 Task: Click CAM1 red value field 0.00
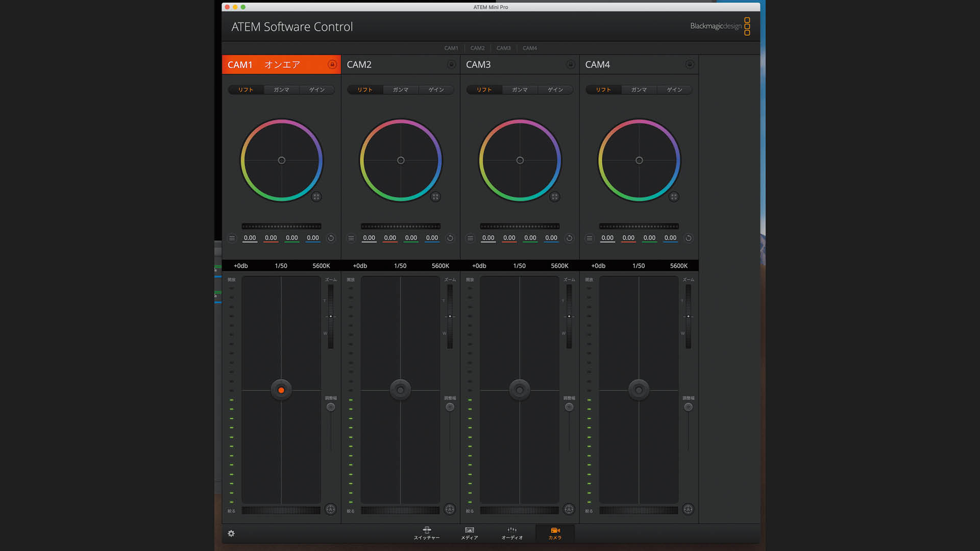[x=271, y=238]
